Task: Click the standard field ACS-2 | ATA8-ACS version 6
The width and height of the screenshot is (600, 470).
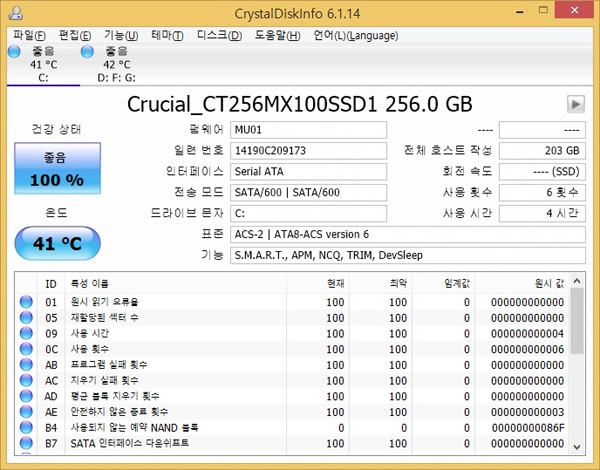Action: pyautogui.click(x=408, y=234)
